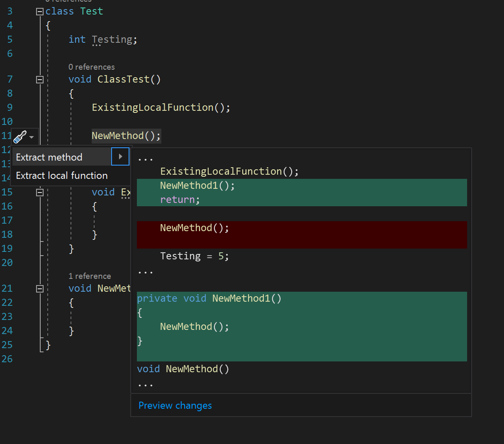Open the "0 references" CodeLens above ClassTest
Viewport: 504px width, 444px height.
[x=91, y=67]
